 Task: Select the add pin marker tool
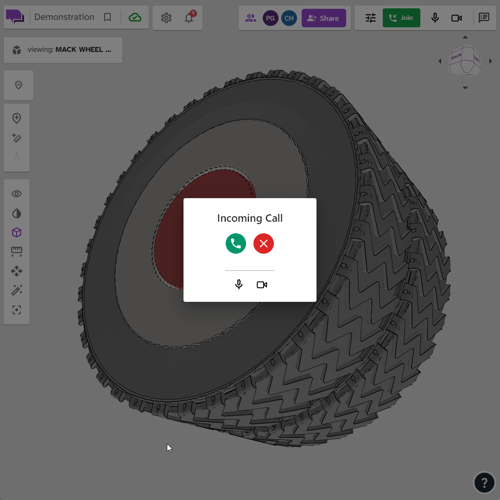tap(17, 118)
